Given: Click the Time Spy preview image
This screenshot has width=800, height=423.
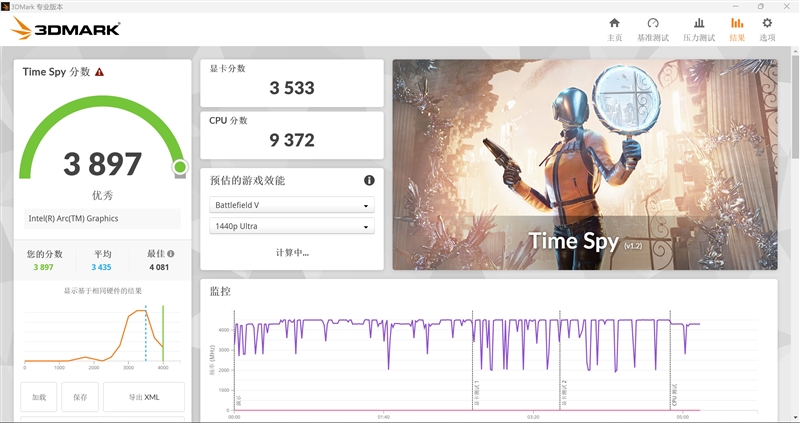Looking at the screenshot, I should pyautogui.click(x=585, y=164).
